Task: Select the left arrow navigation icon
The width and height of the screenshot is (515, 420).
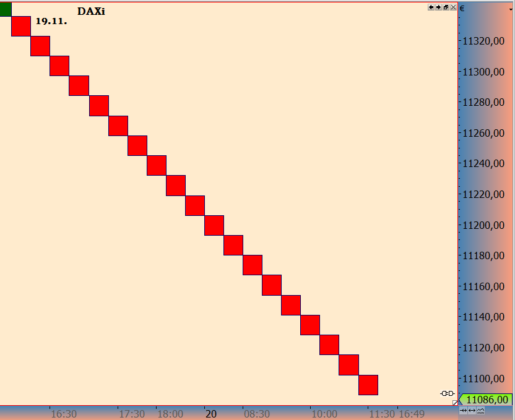Action: pyautogui.click(x=430, y=7)
